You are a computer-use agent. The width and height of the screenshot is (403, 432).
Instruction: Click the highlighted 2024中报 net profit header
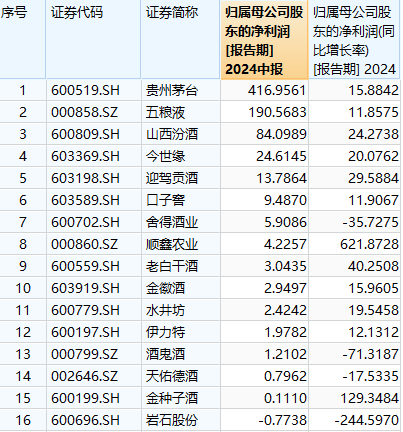[x=264, y=40]
